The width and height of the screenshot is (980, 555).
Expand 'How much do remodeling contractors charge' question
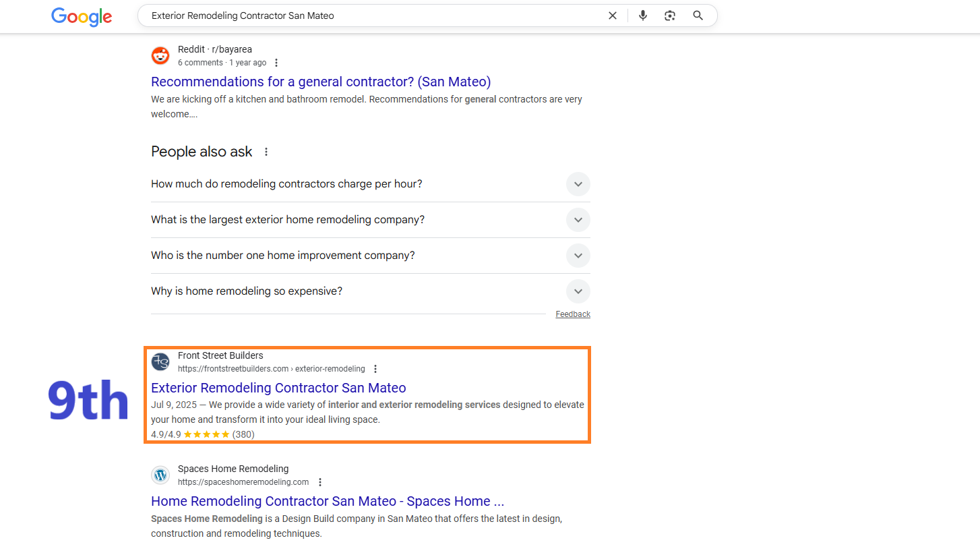pos(371,184)
